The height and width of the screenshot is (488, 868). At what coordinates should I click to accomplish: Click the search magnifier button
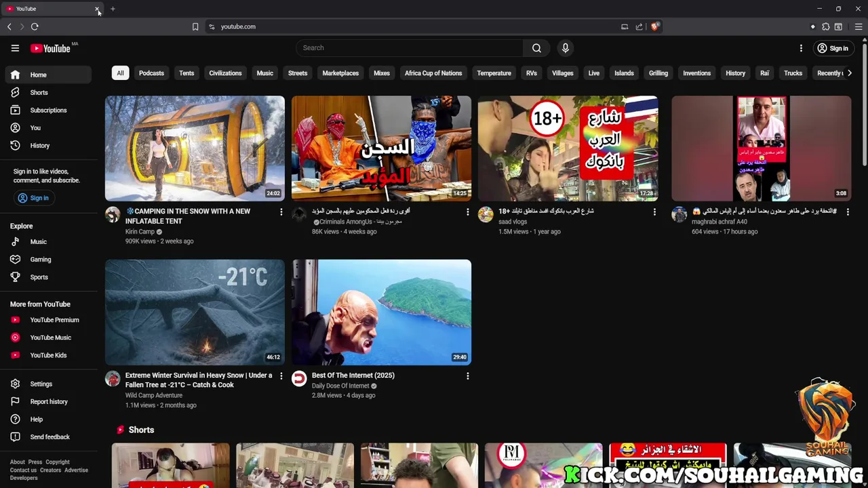[536, 48]
